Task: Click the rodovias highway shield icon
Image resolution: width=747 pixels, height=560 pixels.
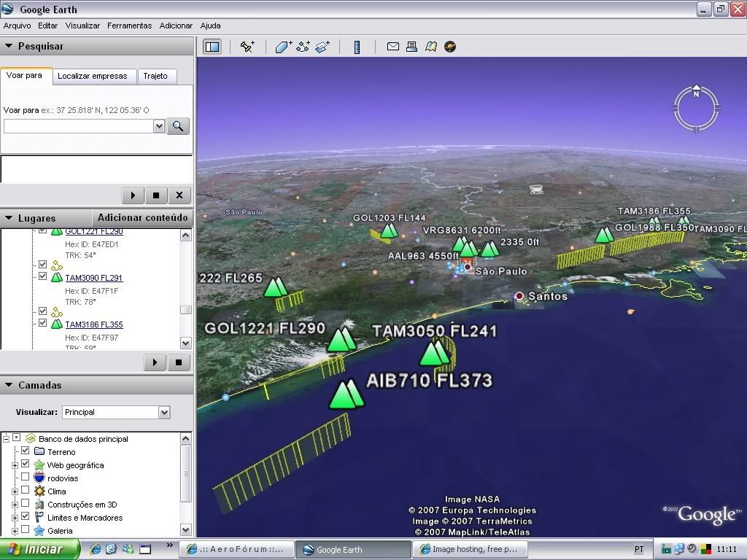Action: pyautogui.click(x=39, y=478)
